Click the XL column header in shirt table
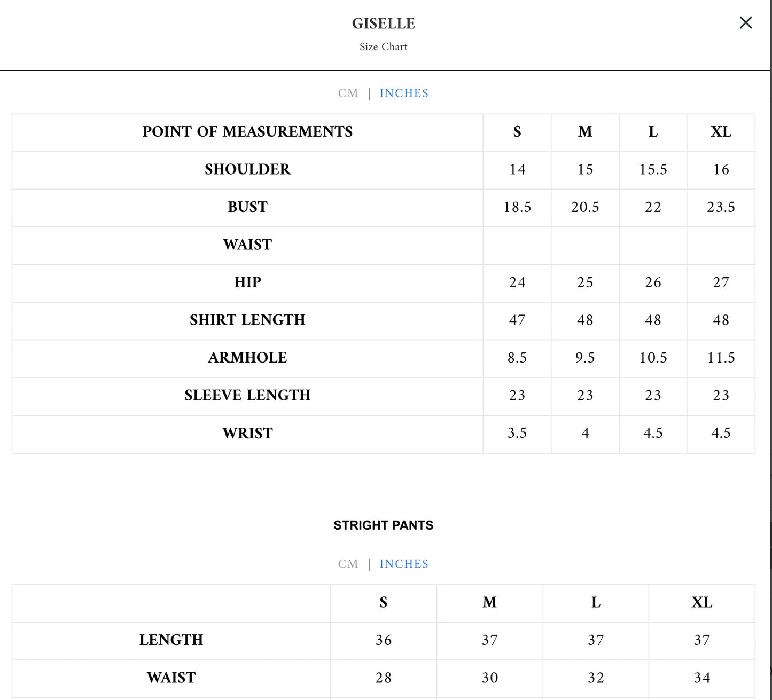The width and height of the screenshot is (772, 700). (x=721, y=132)
